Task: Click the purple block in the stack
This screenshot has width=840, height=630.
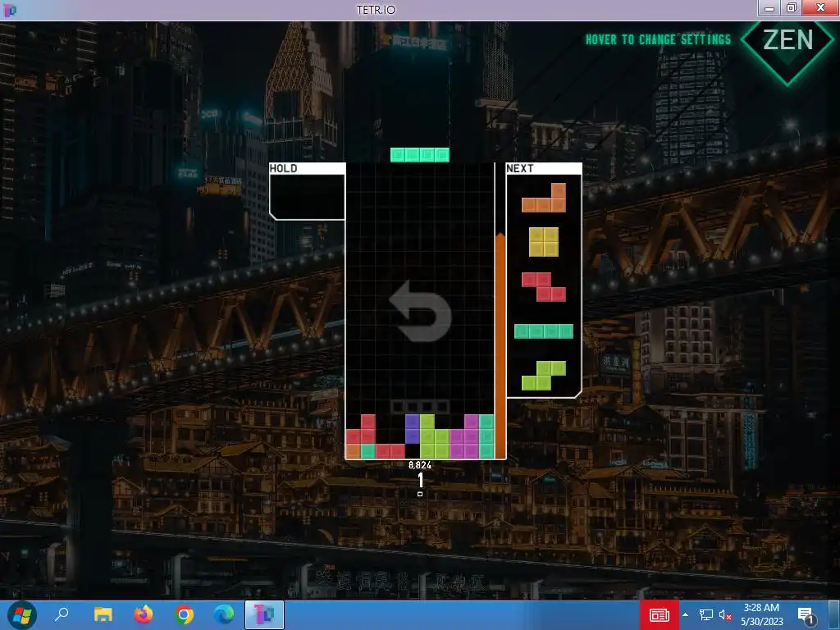Action: [412, 428]
